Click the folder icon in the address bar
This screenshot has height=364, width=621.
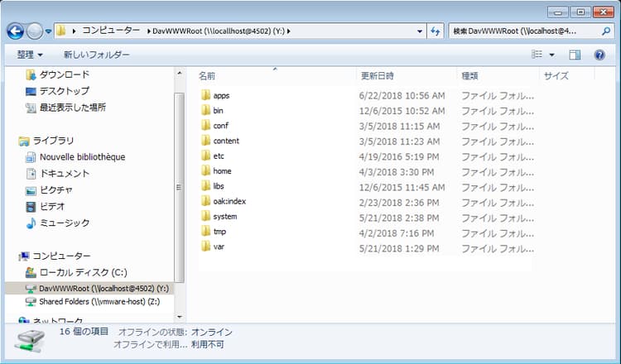(60, 31)
